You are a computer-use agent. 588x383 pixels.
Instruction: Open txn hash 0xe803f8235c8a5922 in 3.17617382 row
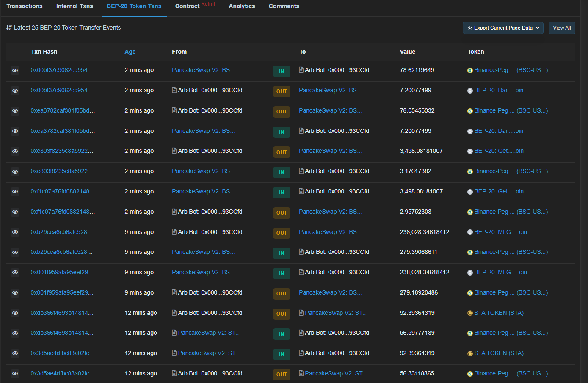coord(62,171)
